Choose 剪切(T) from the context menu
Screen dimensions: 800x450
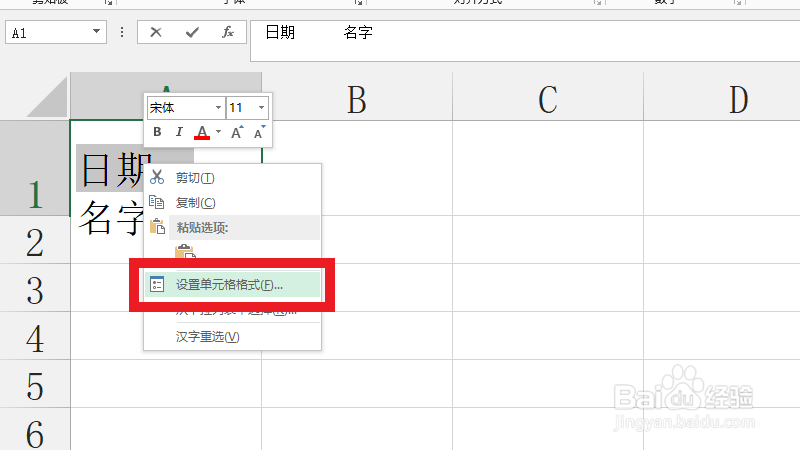click(x=233, y=178)
